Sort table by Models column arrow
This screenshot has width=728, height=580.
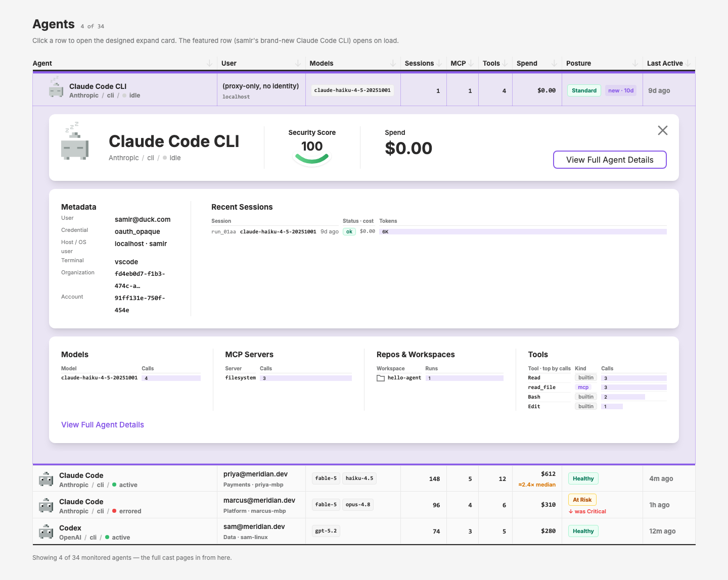click(x=393, y=63)
